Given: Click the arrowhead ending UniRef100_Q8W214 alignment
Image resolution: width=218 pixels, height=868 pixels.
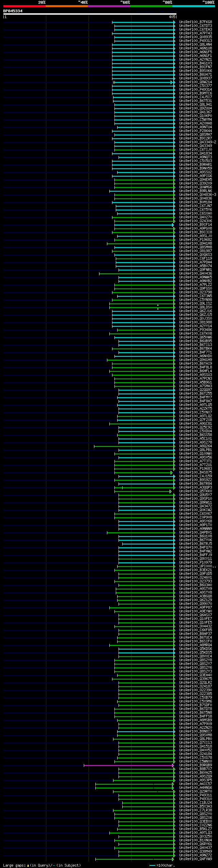Looking at the screenshot, I should [x=172, y=82].
